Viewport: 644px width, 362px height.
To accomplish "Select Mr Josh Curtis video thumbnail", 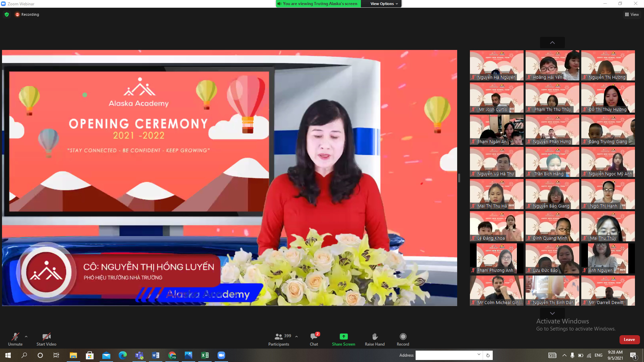I will pos(497,98).
